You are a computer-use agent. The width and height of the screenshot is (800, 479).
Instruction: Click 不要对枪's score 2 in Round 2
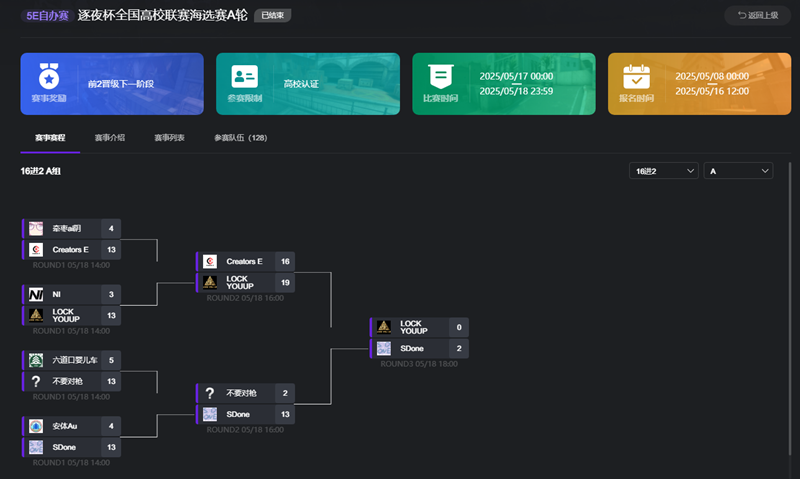point(285,393)
